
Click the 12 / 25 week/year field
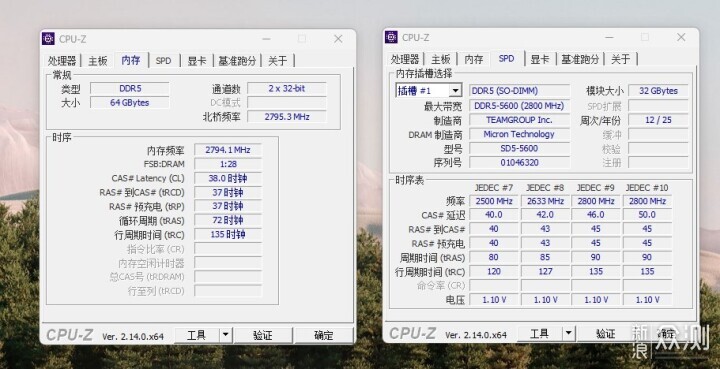(658, 120)
